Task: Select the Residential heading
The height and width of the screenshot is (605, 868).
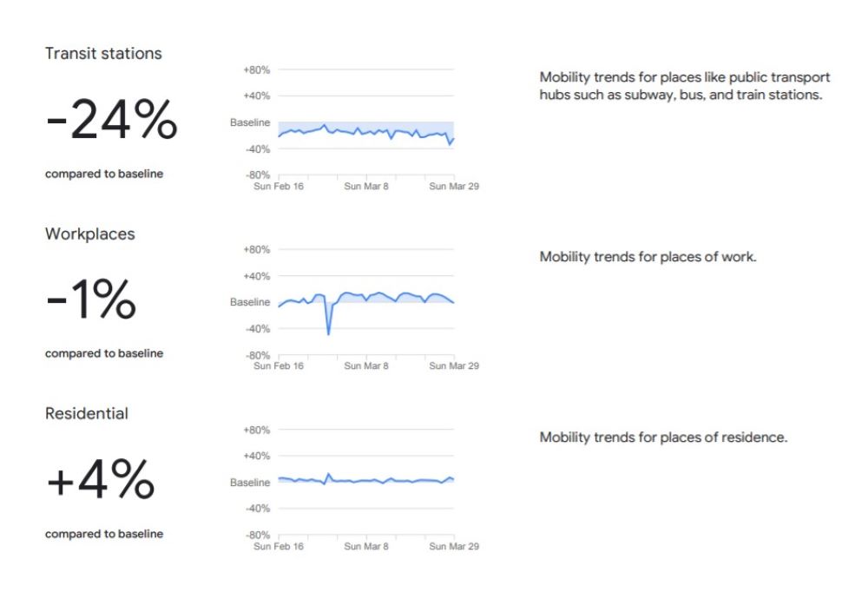Action: click(87, 414)
